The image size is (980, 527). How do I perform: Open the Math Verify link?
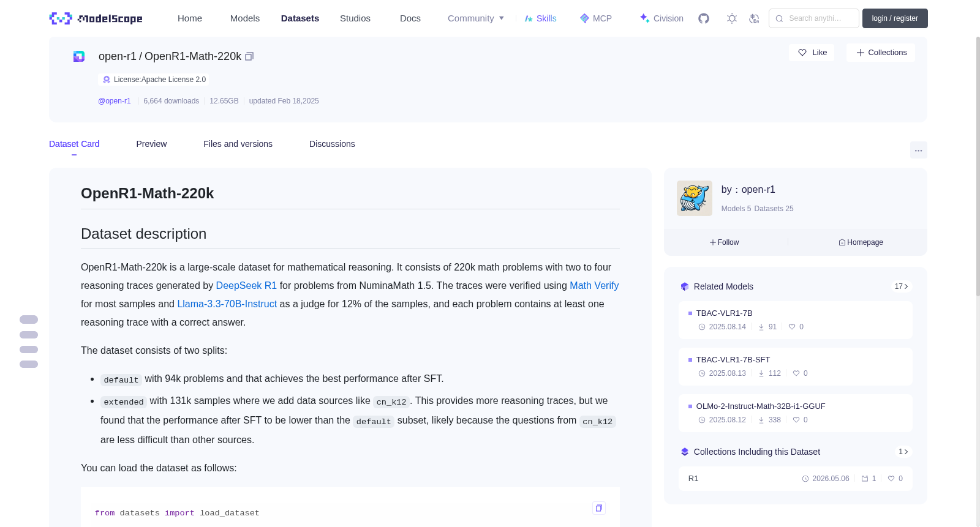(x=594, y=285)
